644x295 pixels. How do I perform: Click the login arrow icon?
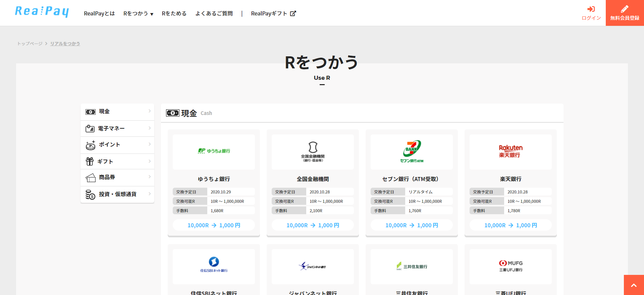pyautogui.click(x=591, y=9)
